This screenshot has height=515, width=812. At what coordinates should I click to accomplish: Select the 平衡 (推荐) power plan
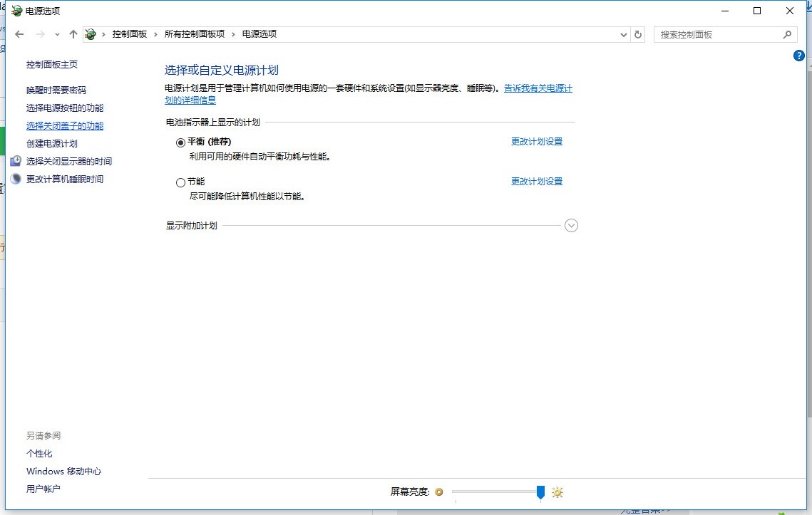180,142
